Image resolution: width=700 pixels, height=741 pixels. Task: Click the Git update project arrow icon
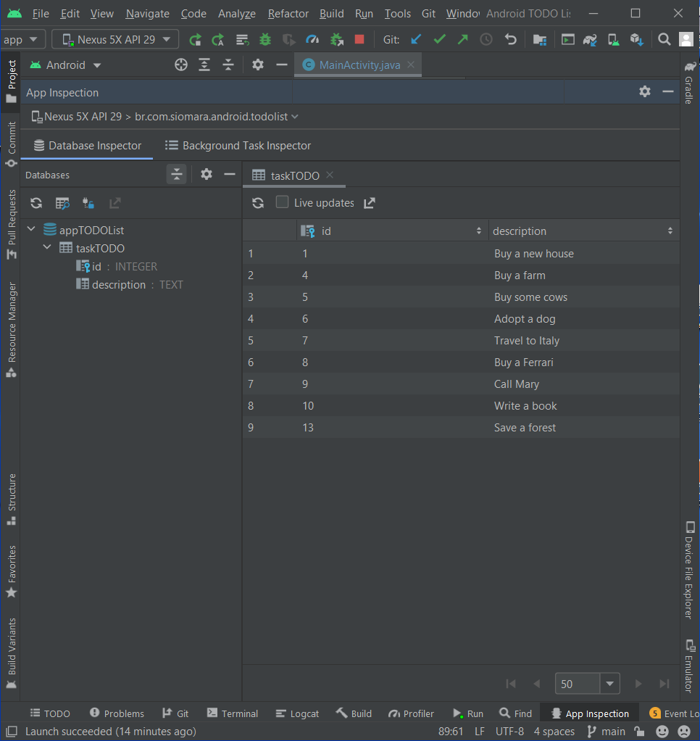coord(416,39)
